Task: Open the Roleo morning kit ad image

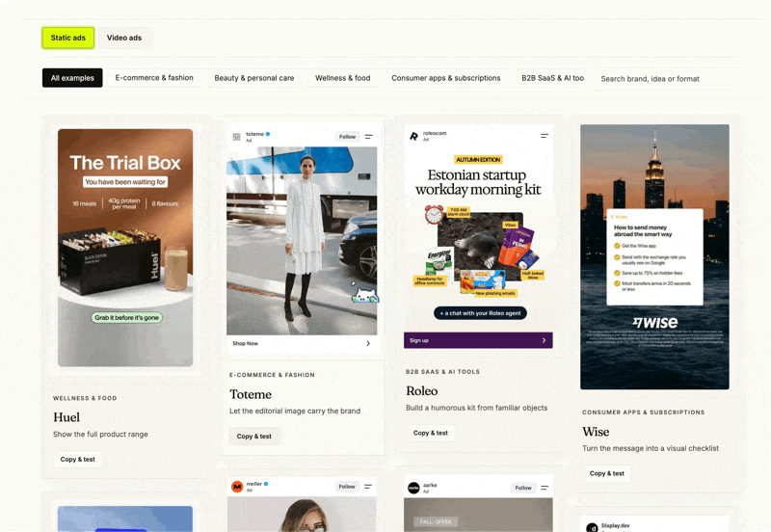Action: tap(478, 236)
